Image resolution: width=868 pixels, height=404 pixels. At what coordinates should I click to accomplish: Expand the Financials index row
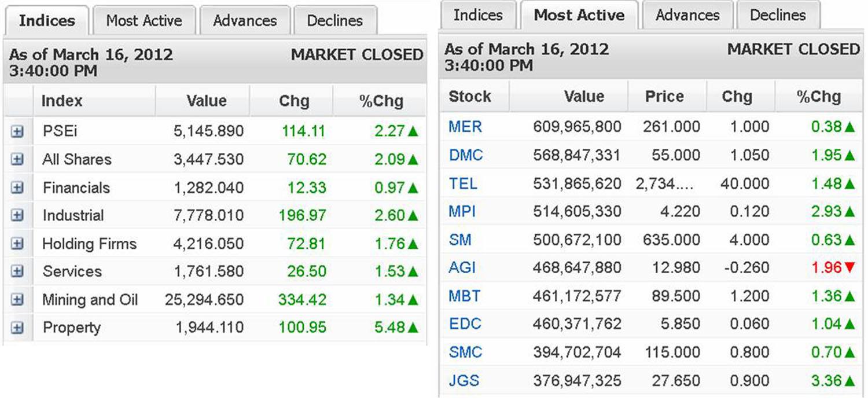point(17,188)
